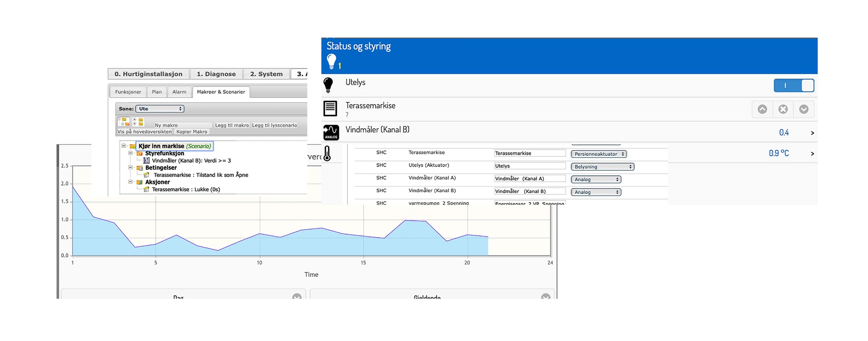Click the 0.4 wind value reading
Viewport: 868px width, 341px height.
(784, 133)
